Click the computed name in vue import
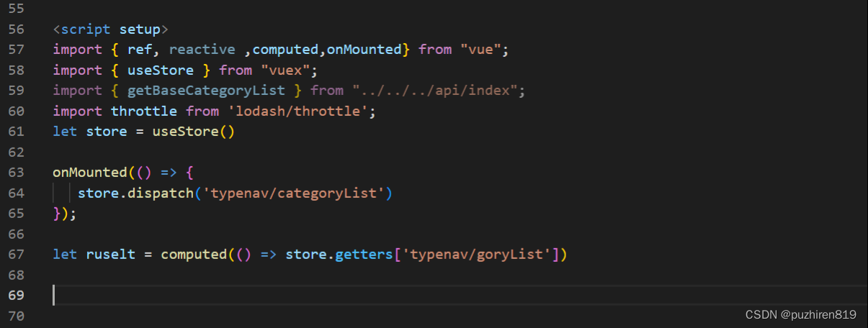Image resolution: width=868 pixels, height=328 pixels. 285,50
